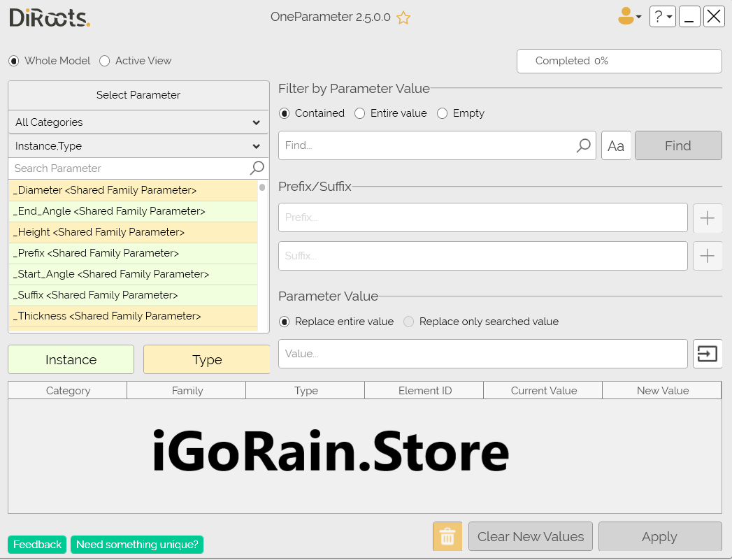Click the plus icon next to Suffix

pyautogui.click(x=707, y=256)
